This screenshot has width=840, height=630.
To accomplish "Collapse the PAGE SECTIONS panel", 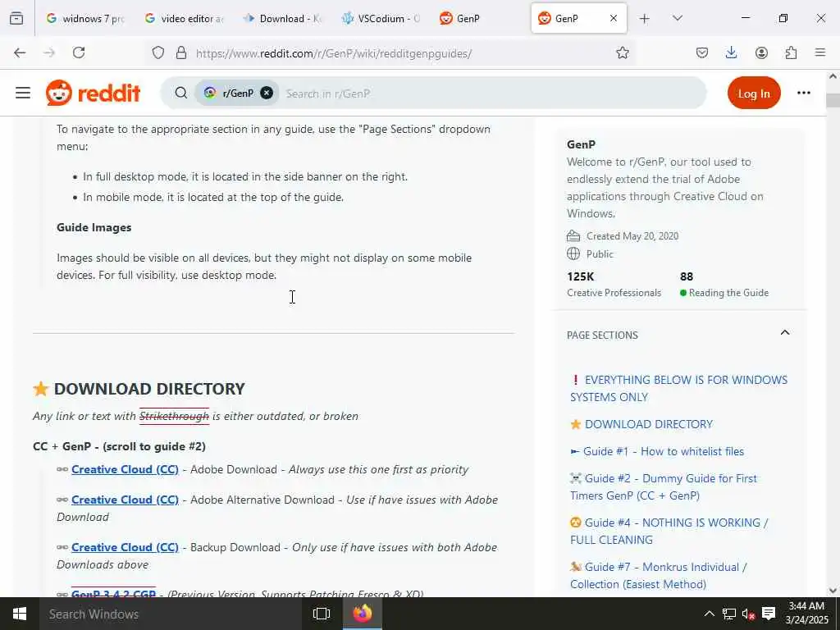I will click(785, 333).
